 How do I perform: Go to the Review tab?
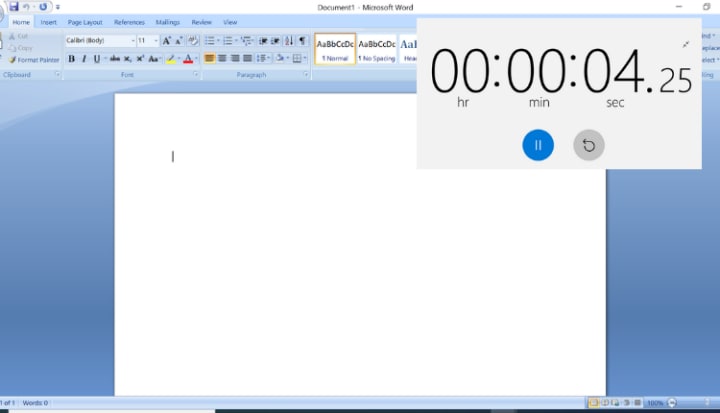201,22
